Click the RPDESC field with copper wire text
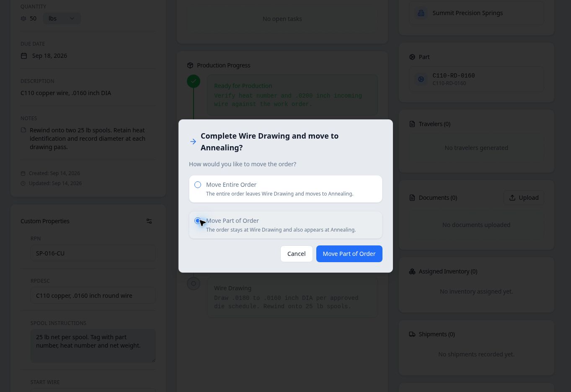This screenshot has height=392, width=571. (93, 296)
